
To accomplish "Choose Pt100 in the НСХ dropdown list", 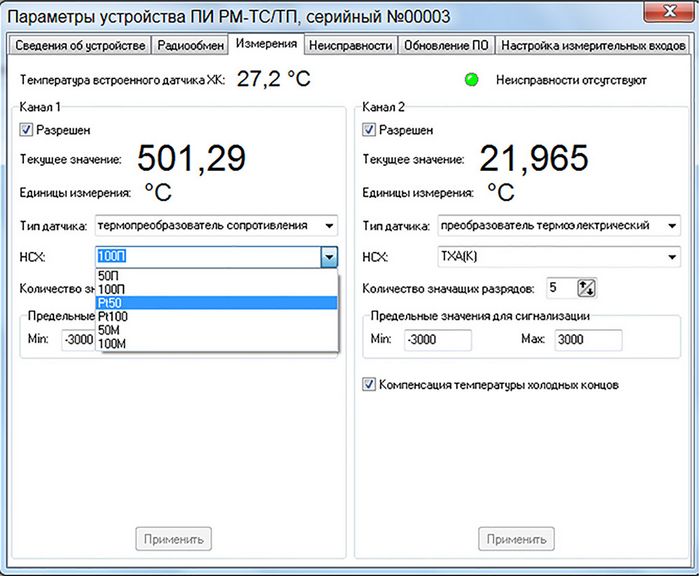I will click(112, 316).
